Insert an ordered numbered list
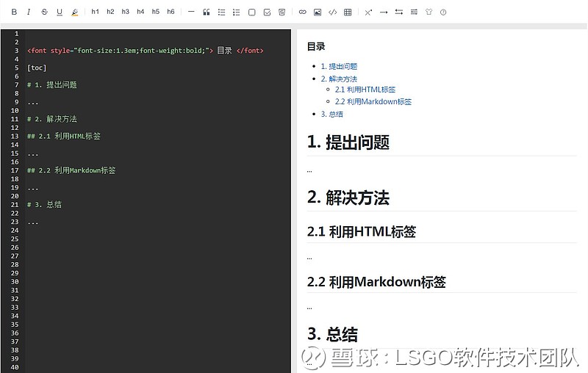588x373 pixels. click(236, 12)
